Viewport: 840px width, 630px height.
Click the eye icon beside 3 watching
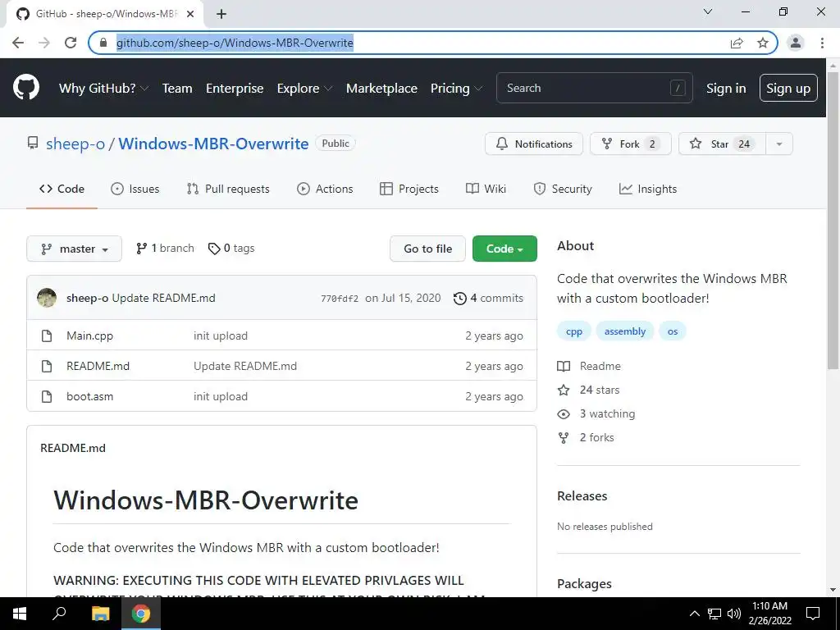pyautogui.click(x=564, y=414)
